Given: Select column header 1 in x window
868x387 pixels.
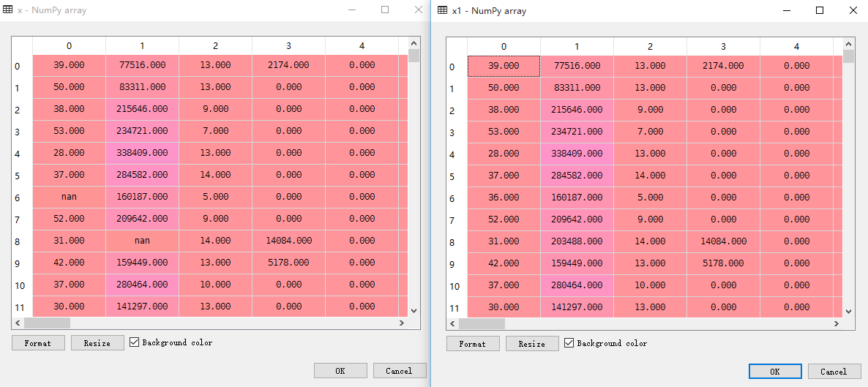Looking at the screenshot, I should pos(142,46).
